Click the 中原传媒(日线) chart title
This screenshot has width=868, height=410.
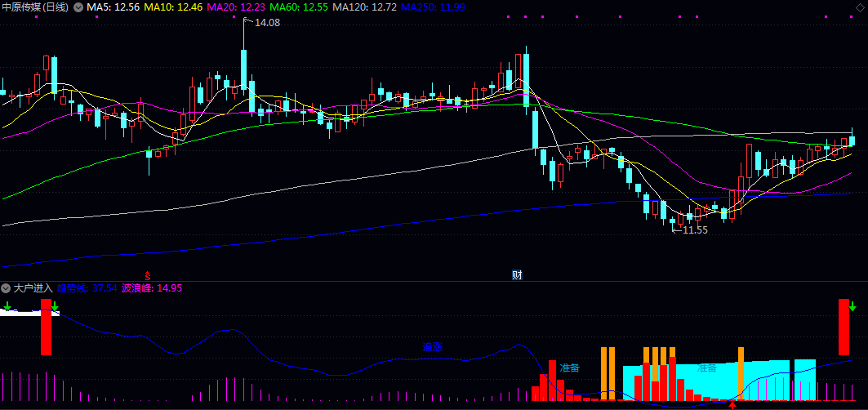point(36,7)
